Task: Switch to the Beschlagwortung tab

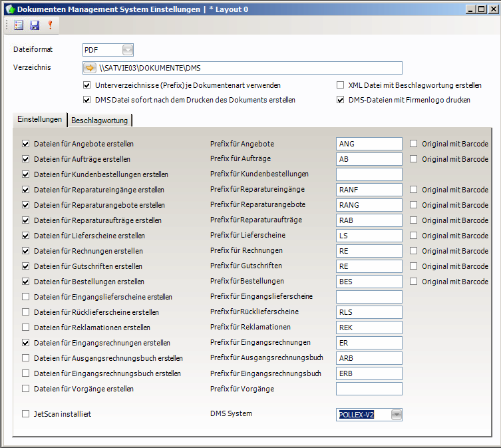Action: tap(100, 120)
